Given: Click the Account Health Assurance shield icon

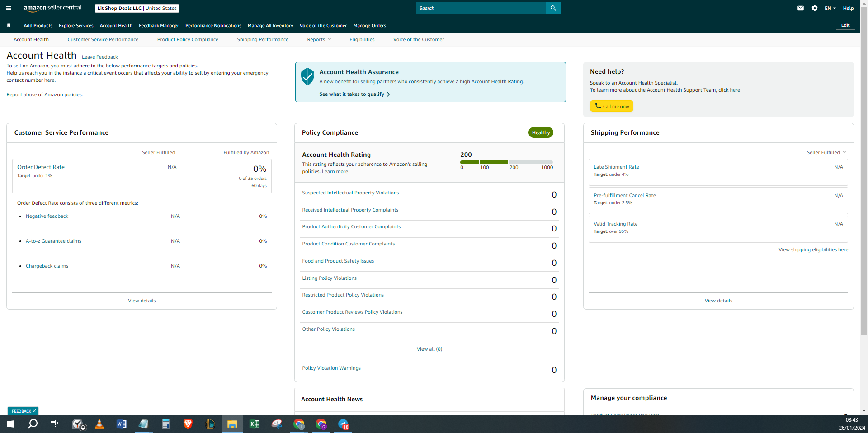Looking at the screenshot, I should point(307,76).
